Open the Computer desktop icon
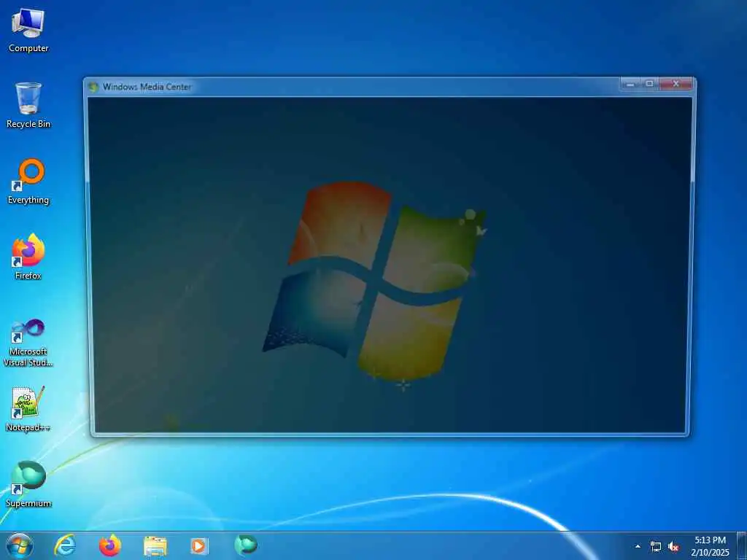Image resolution: width=747 pixels, height=560 pixels. pyautogui.click(x=28, y=31)
